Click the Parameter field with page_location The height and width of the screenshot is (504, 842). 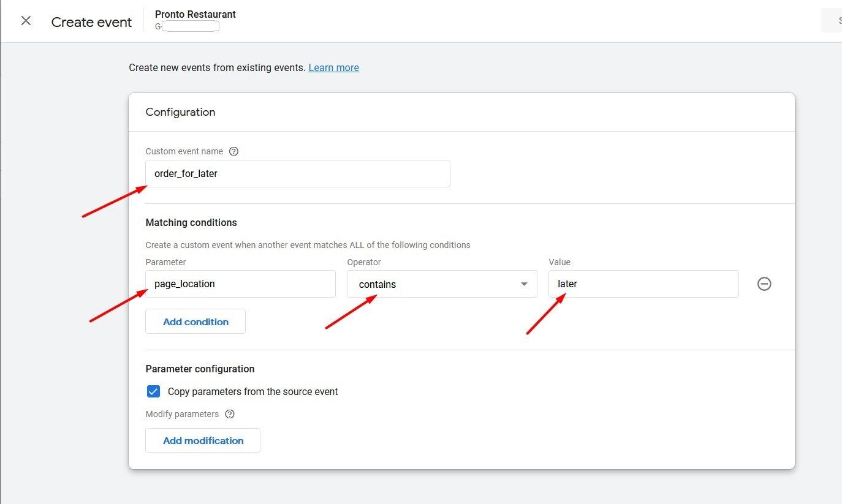[240, 284]
